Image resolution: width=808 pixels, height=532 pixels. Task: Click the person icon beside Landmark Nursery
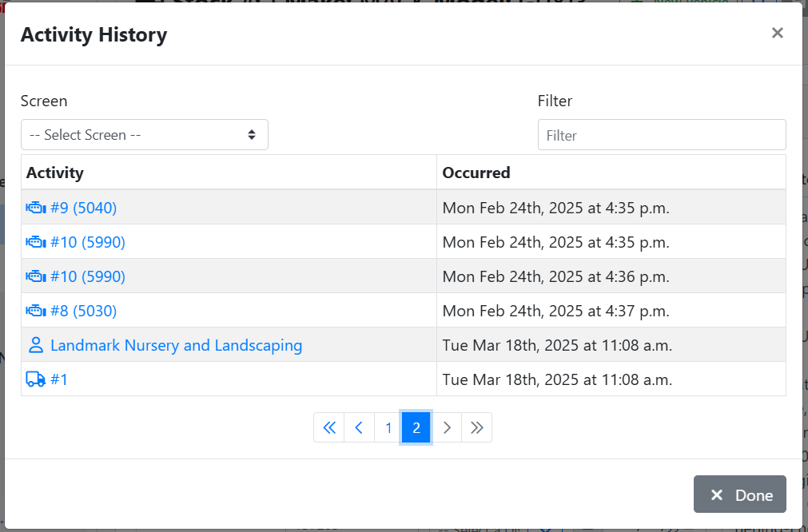pyautogui.click(x=35, y=345)
